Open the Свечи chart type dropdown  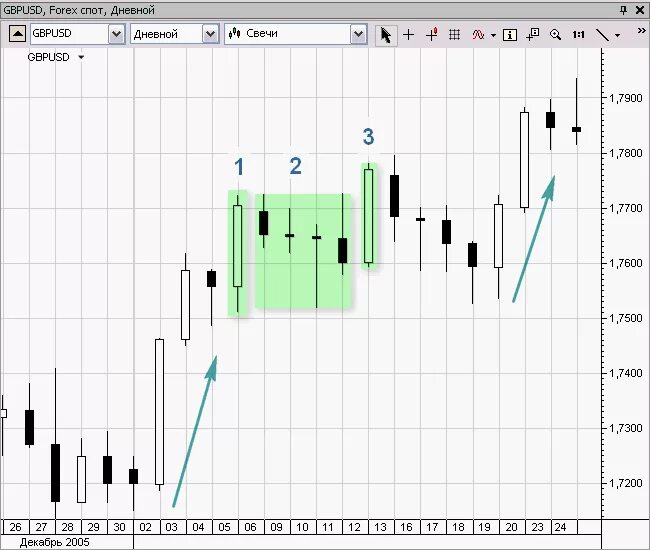click(358, 34)
